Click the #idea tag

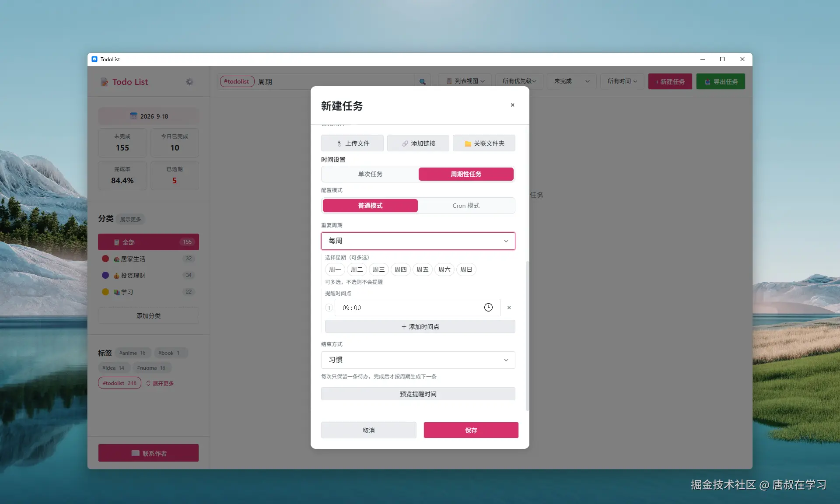pos(113,368)
